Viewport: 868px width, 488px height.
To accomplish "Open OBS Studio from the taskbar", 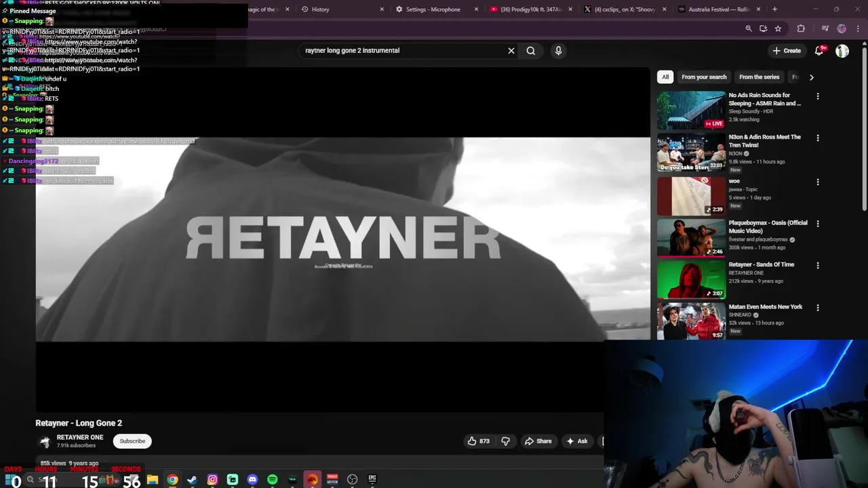I will (352, 480).
